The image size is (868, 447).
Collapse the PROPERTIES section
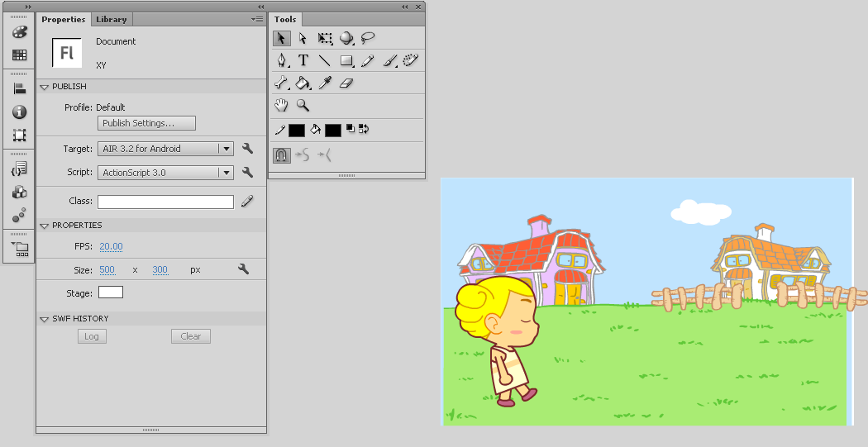[x=45, y=226]
